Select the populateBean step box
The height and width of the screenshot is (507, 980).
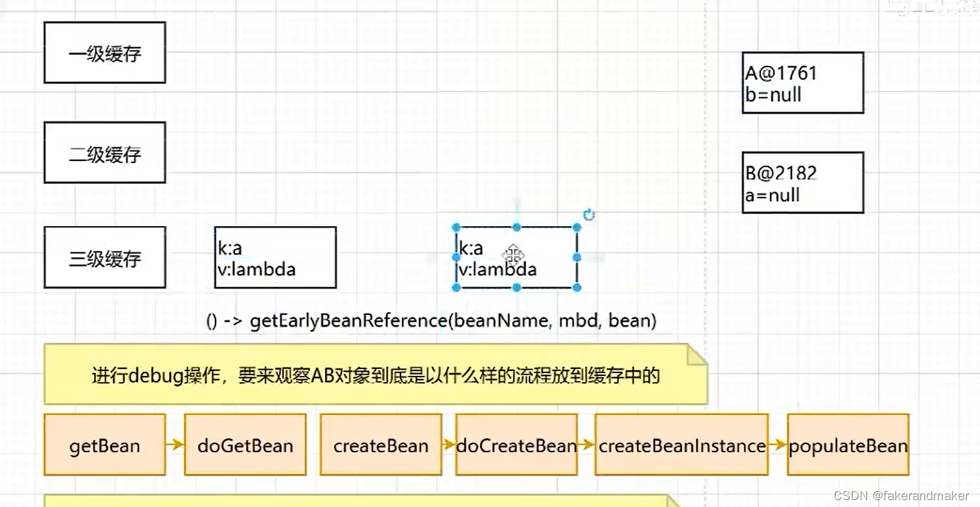(x=848, y=445)
